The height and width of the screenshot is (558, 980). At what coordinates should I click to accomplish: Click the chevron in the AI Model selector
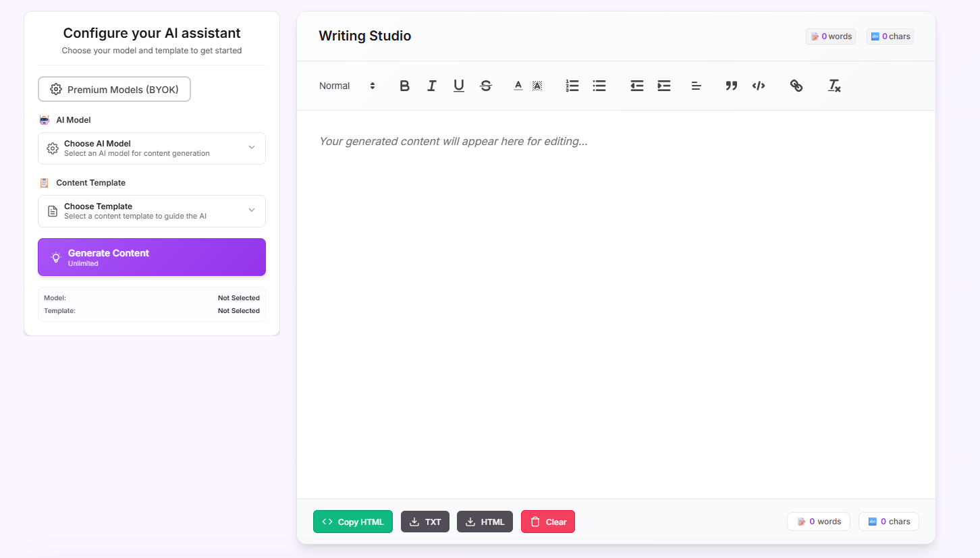pos(252,147)
